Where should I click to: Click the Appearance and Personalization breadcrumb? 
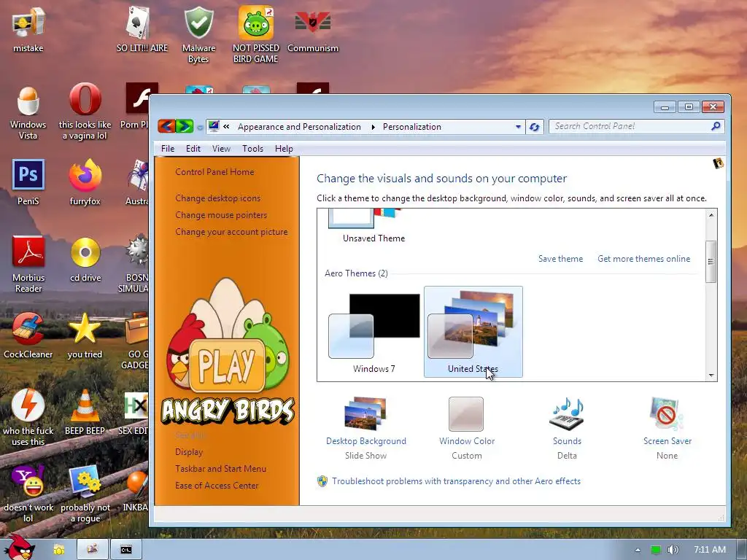tap(299, 127)
